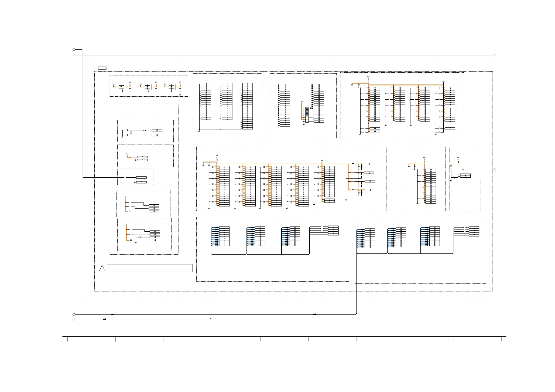Click the crystal oscillator symbol between two capacitors
This screenshot has width=555, height=392.
tap(131, 133)
